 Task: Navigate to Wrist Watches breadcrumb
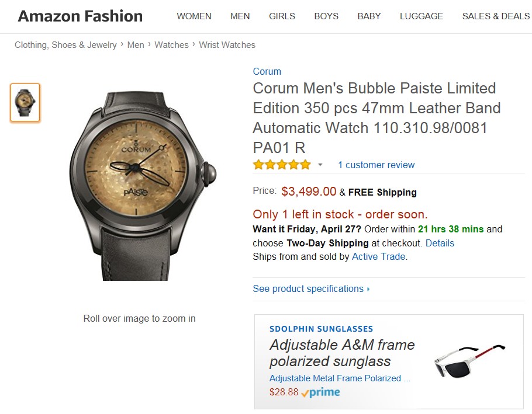click(x=227, y=45)
